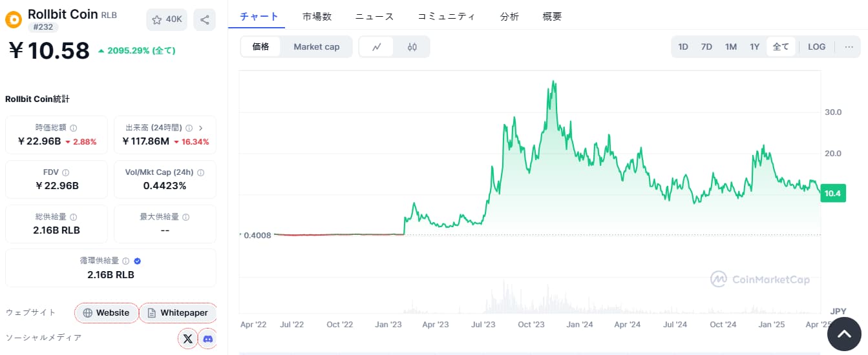868x355 pixels.
Task: Open info icon beside Vol/Mkt Cap (24h)
Action: (200, 172)
